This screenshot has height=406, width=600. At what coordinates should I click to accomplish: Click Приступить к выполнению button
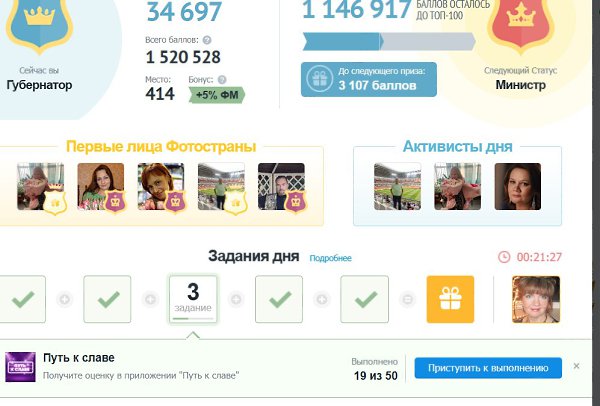(488, 368)
